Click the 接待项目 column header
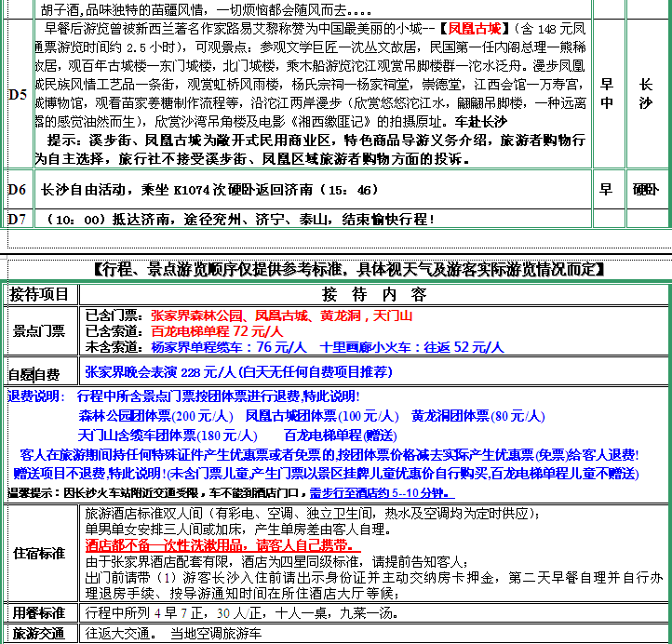The height and width of the screenshot is (644, 672). (39, 294)
